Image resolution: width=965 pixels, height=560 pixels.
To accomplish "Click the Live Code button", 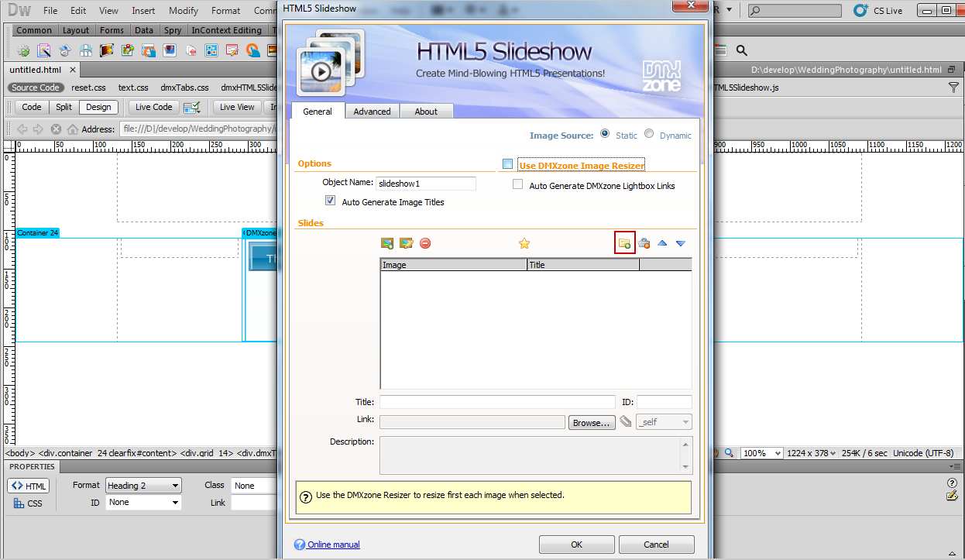I will click(154, 108).
